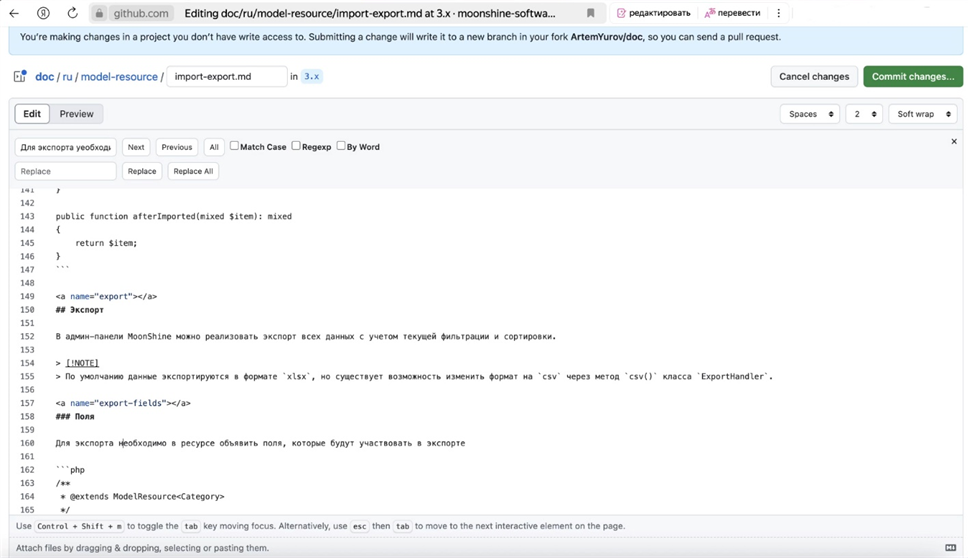Click Commit changes button

click(912, 77)
